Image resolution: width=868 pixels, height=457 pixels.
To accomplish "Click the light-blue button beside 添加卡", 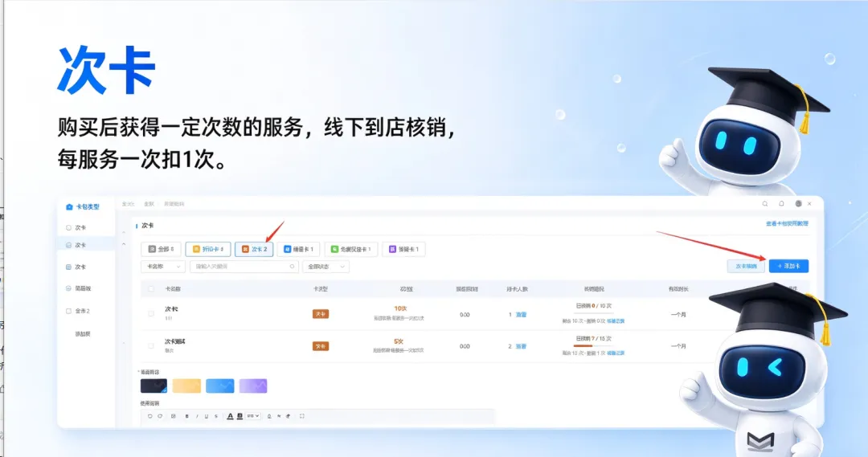I will (746, 266).
